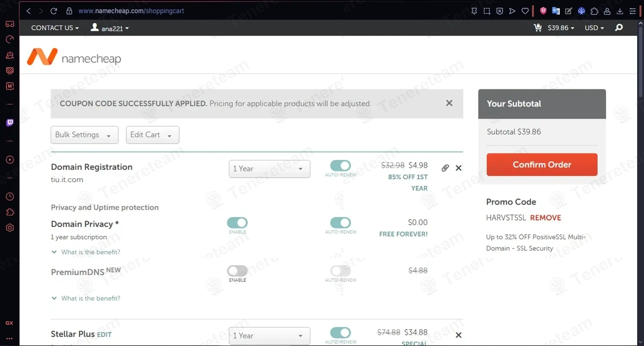This screenshot has width=644, height=346.
Task: Enable the PremiumDNS toggle
Action: click(237, 271)
